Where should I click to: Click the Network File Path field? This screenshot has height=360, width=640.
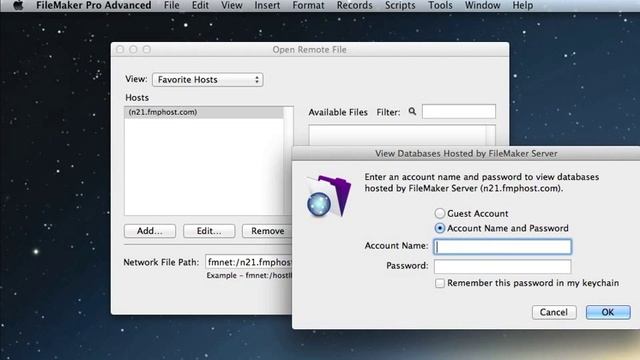(249, 262)
